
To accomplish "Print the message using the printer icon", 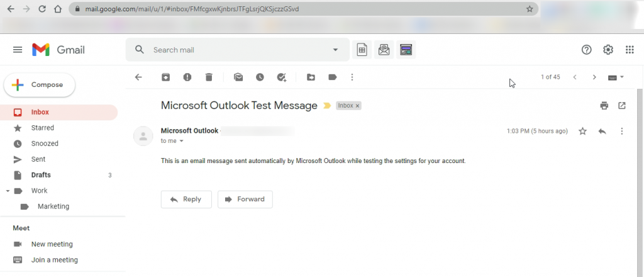I will click(604, 106).
